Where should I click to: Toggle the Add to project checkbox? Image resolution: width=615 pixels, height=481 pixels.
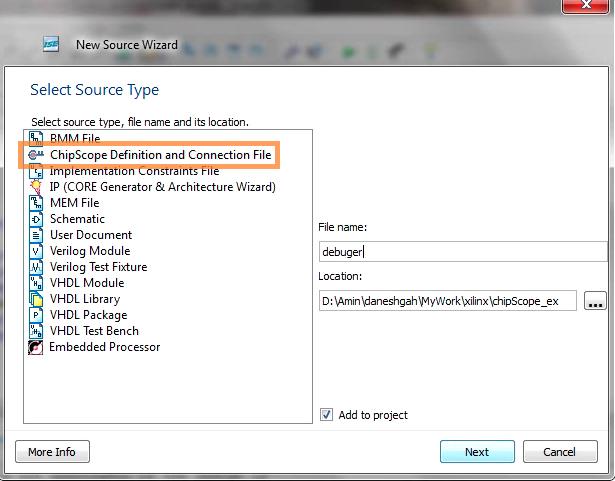326,414
